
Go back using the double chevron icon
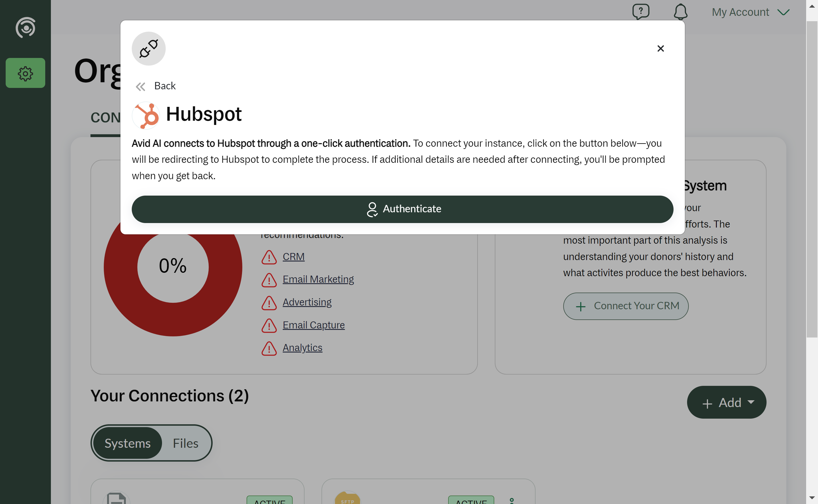tap(140, 87)
